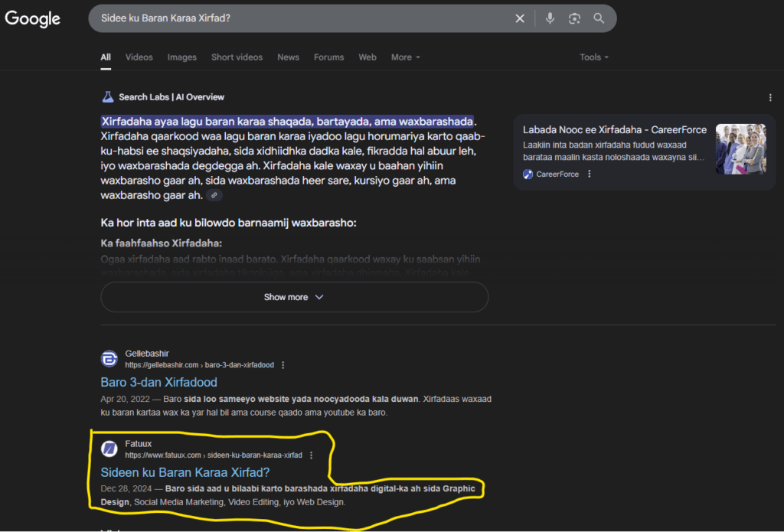Click the CareerForce favicon
Screen dimensions: 784x532
click(528, 174)
